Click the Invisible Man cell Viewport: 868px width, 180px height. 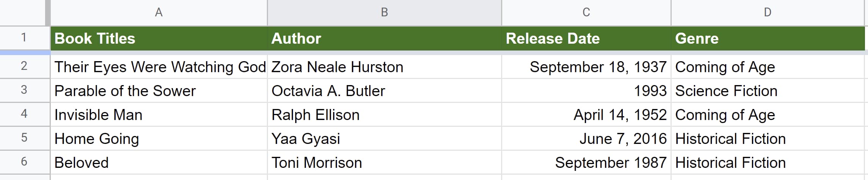coord(158,115)
